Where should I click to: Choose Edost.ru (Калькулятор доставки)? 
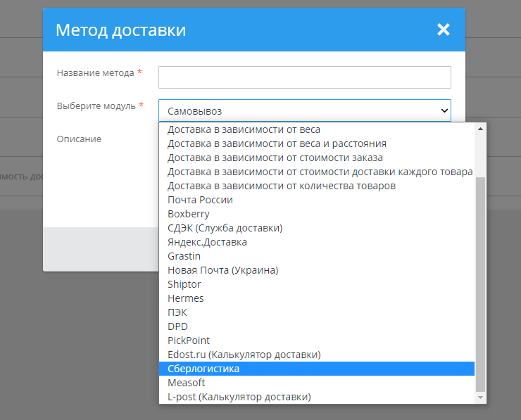tap(244, 355)
